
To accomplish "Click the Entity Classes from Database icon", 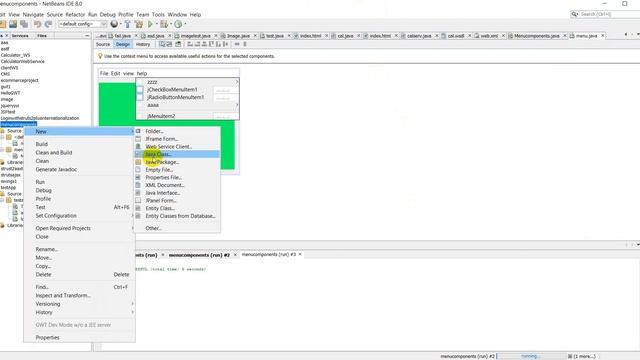I will [x=138, y=216].
